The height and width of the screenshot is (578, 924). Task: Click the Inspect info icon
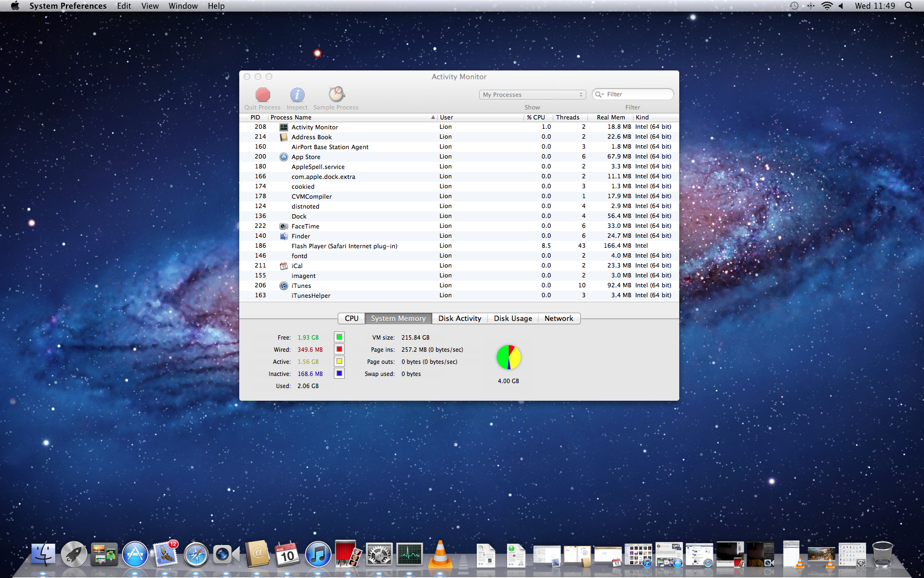tap(297, 95)
